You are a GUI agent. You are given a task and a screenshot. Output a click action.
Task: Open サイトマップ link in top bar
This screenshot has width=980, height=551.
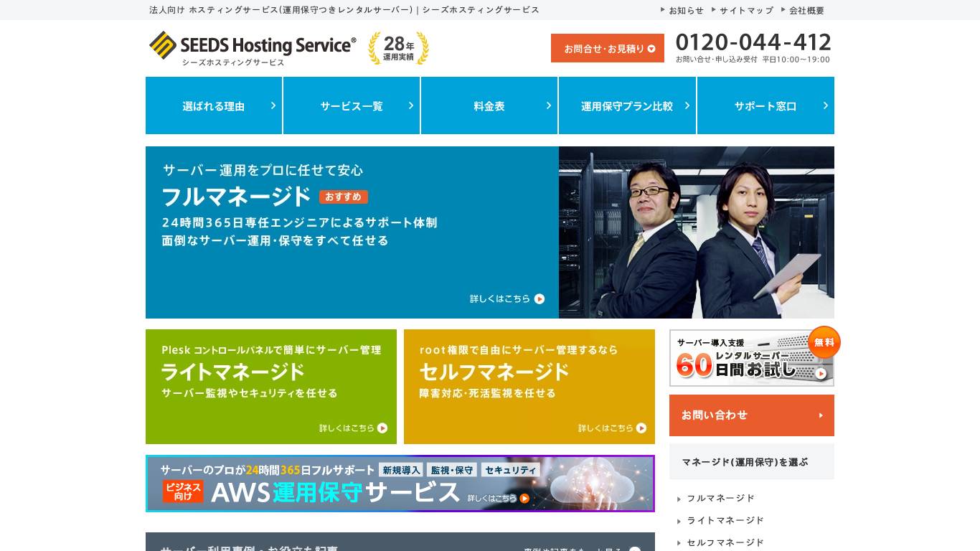coord(746,10)
